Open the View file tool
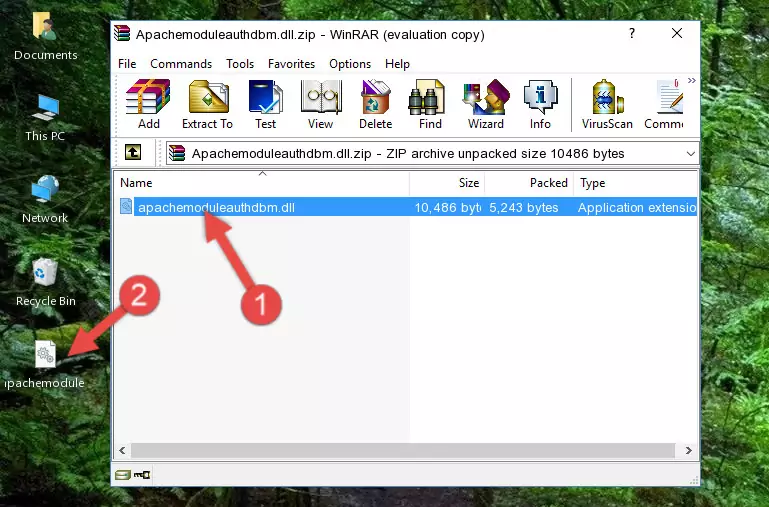The height and width of the screenshot is (507, 769). (320, 104)
